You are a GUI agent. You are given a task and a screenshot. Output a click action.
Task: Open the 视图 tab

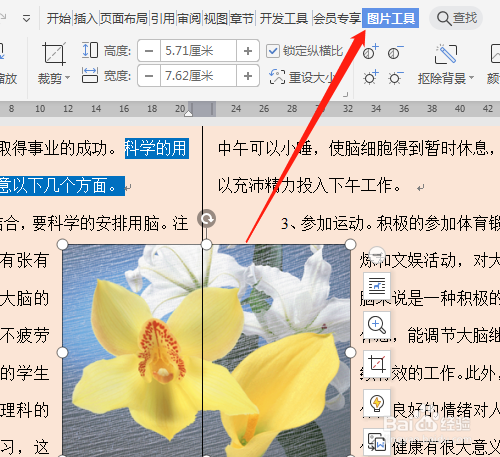coord(215,18)
